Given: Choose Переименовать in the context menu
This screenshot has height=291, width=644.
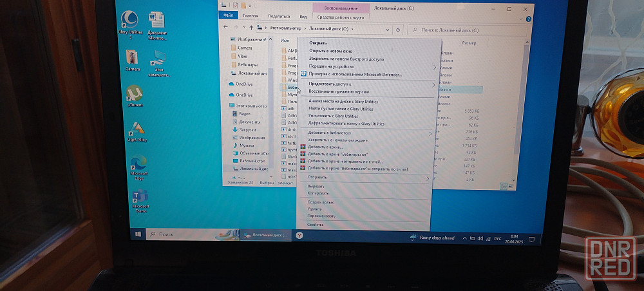Looking at the screenshot, I should pos(321,216).
